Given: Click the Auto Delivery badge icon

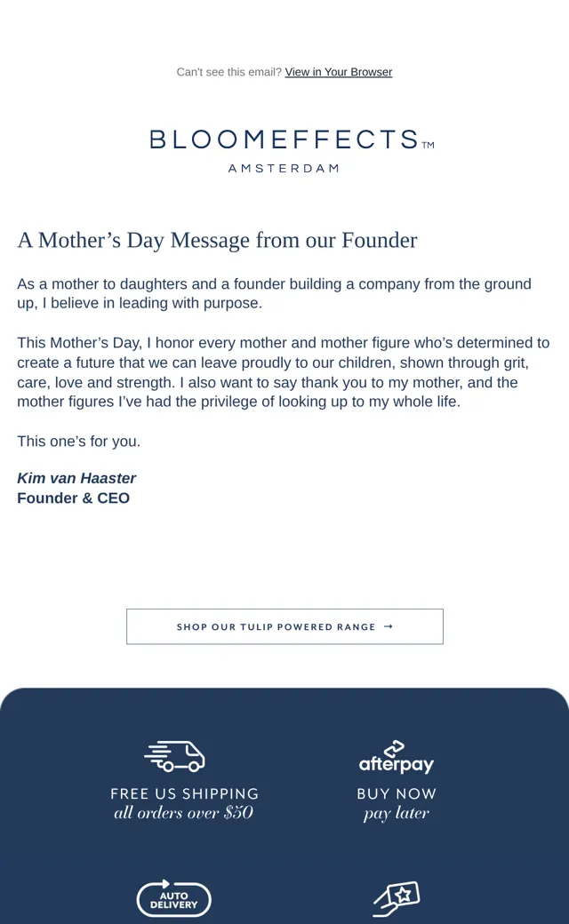Looking at the screenshot, I should 174,898.
